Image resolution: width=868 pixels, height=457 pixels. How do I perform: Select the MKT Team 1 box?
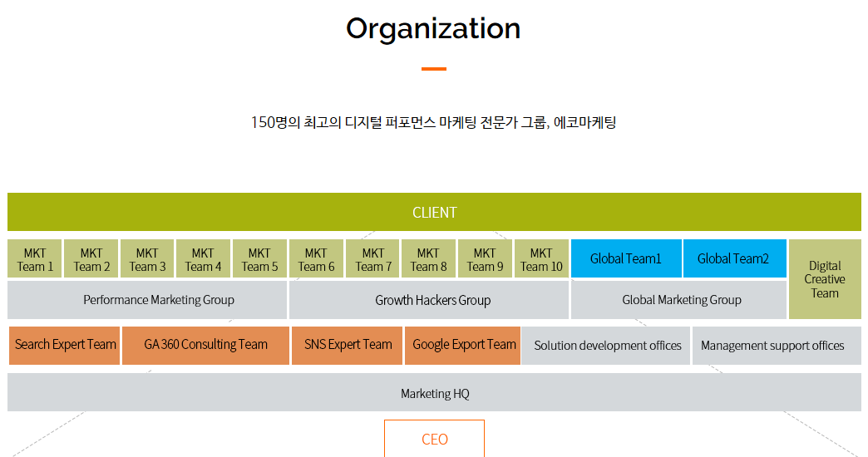coord(34,258)
